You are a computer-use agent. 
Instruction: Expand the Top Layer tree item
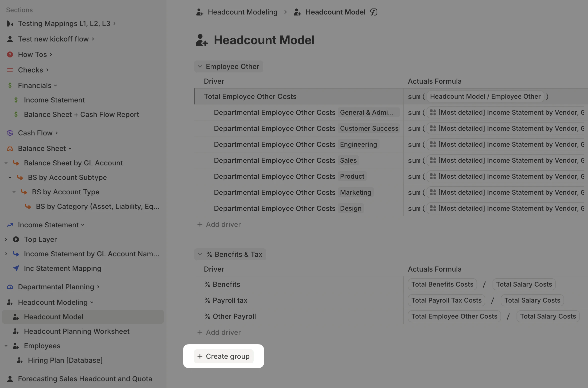6,239
